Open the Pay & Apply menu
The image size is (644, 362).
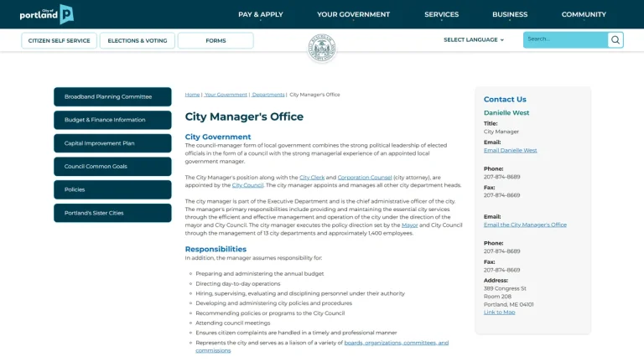[x=261, y=14]
